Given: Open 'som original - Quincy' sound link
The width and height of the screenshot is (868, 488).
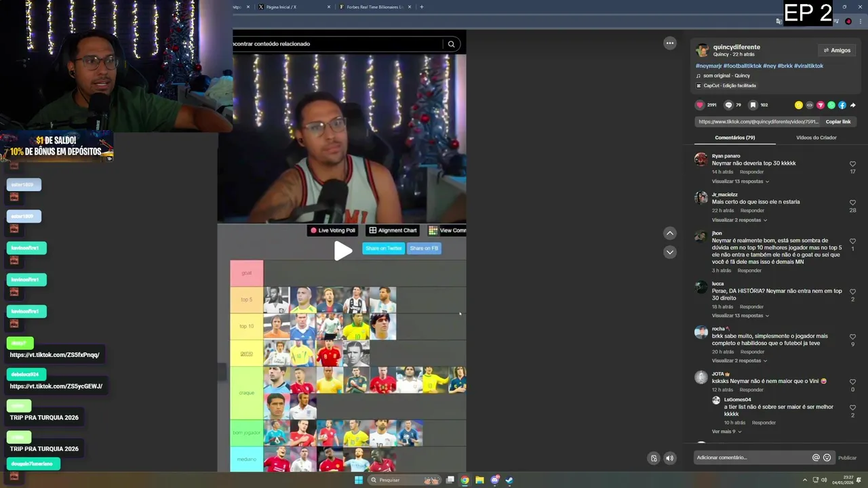Looking at the screenshot, I should tap(726, 75).
